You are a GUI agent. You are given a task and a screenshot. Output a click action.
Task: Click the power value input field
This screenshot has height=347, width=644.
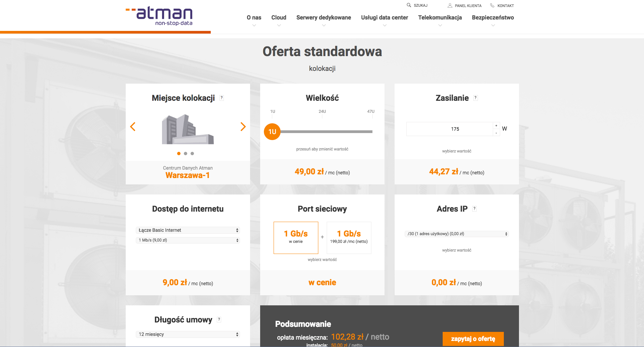click(450, 129)
